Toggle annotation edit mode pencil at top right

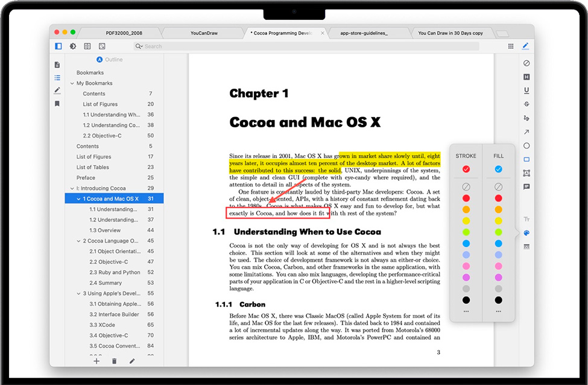(x=525, y=46)
